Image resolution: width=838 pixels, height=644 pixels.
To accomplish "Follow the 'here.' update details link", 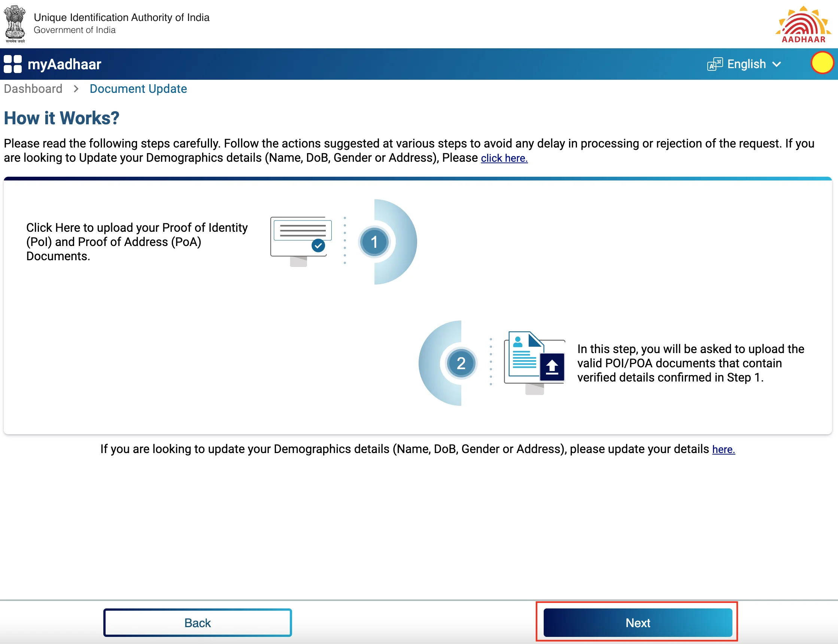I will (723, 449).
